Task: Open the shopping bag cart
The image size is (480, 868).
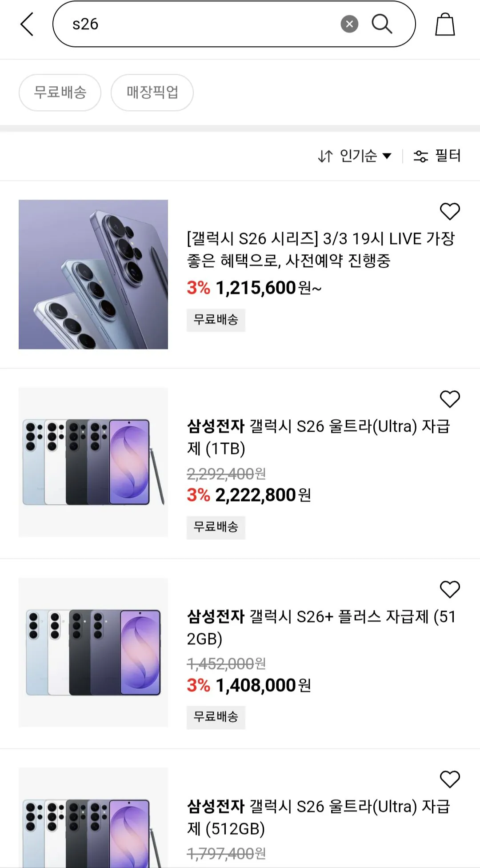Action: tap(444, 24)
